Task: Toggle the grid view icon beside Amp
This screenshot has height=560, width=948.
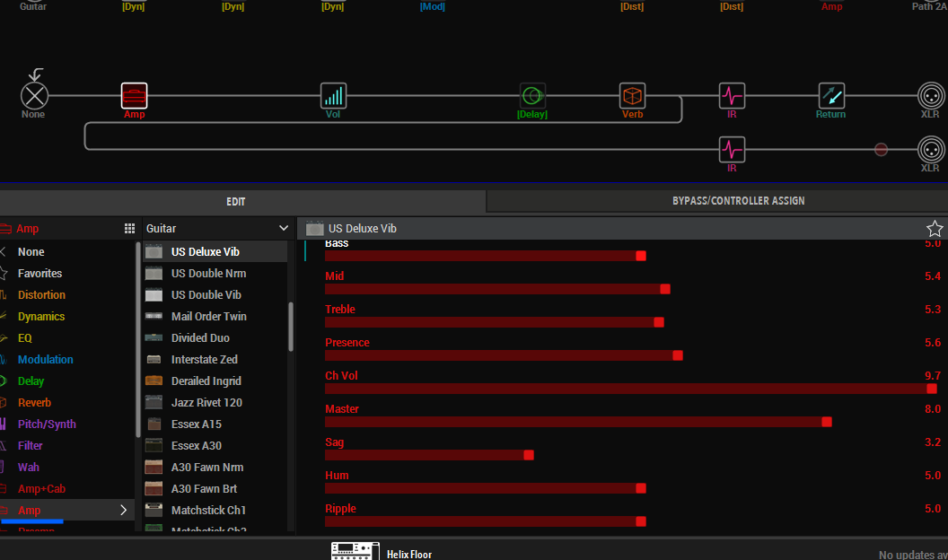Action: point(129,229)
